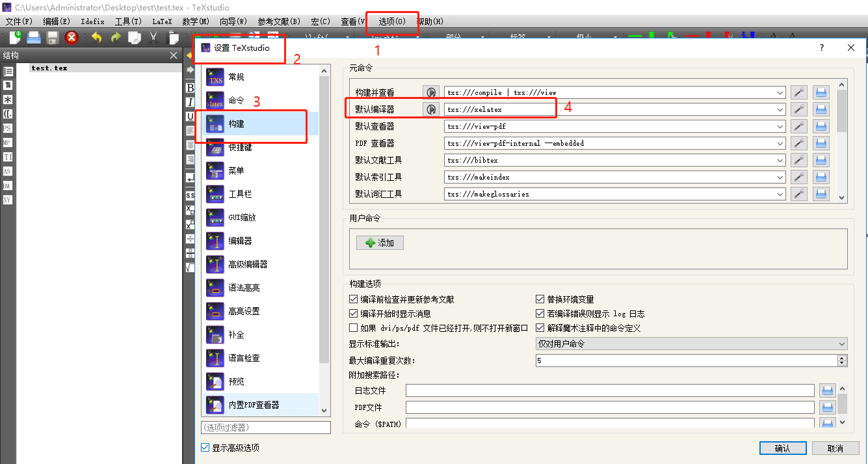Open the 默认查看器 view-pdf dropdown
This screenshot has height=464, width=868.
pos(780,126)
